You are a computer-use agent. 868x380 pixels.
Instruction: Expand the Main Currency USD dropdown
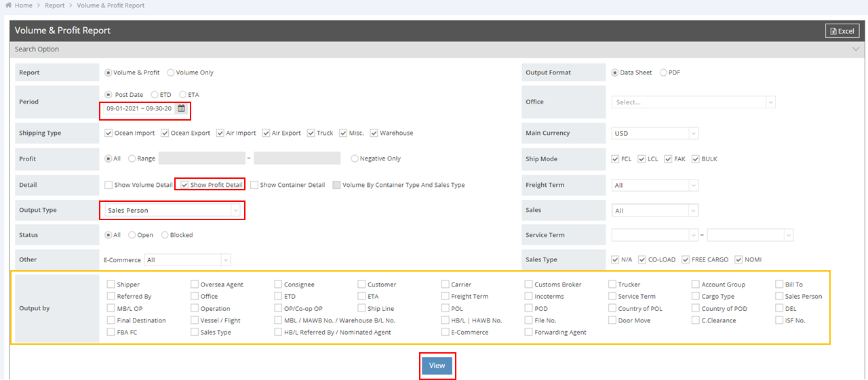click(654, 133)
